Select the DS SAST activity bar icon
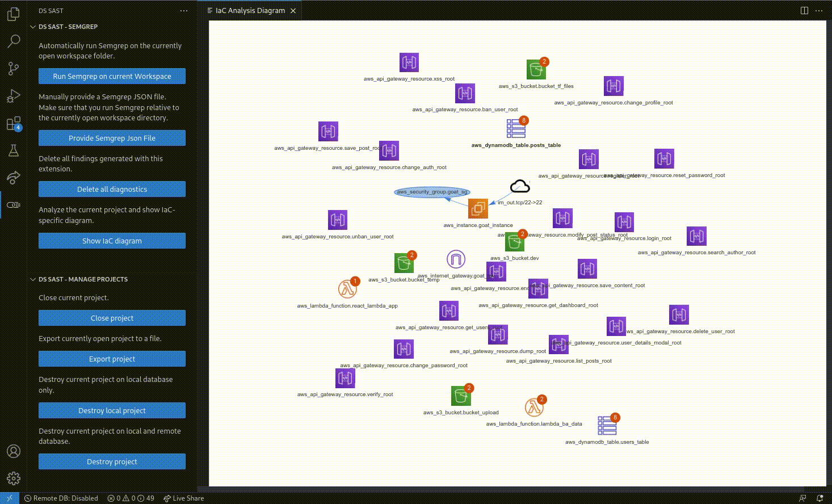 pyautogui.click(x=14, y=205)
